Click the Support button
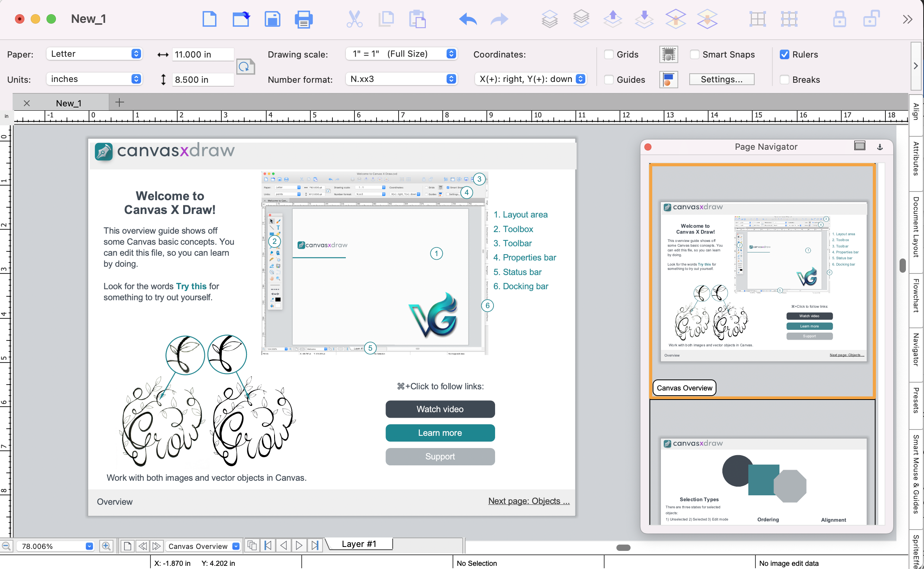The width and height of the screenshot is (924, 569). (440, 456)
